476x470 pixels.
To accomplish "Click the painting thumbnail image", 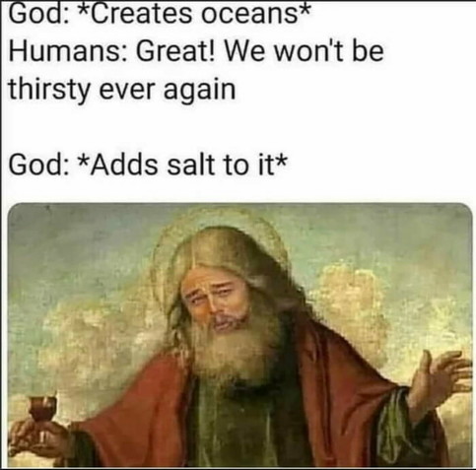I will tap(239, 335).
